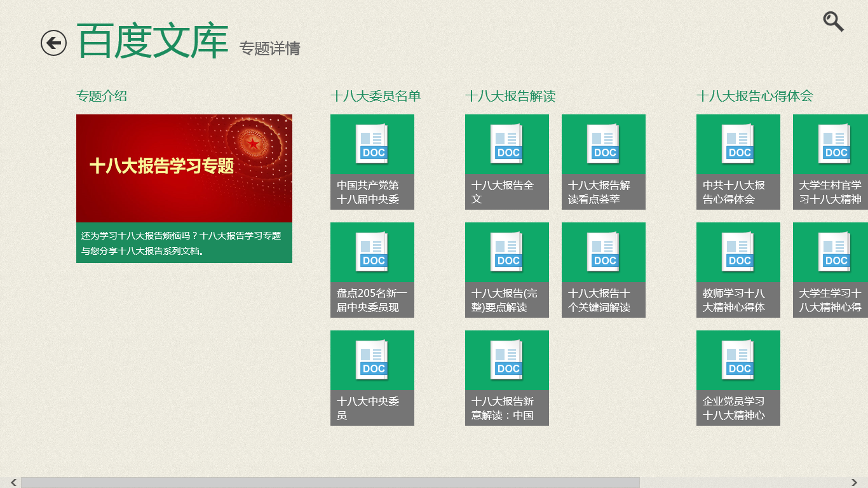Image resolution: width=868 pixels, height=488 pixels.
Task: Open DOC icon of 中共十八大报告心得体会 tile
Action: (x=738, y=144)
